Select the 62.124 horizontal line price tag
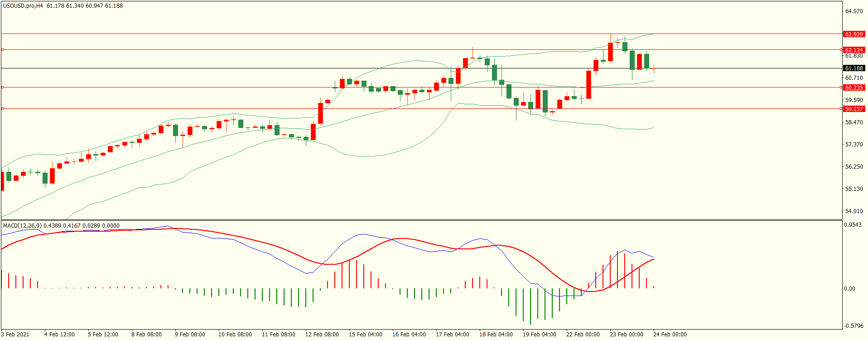Viewport: 868px width, 340px height. [x=854, y=50]
